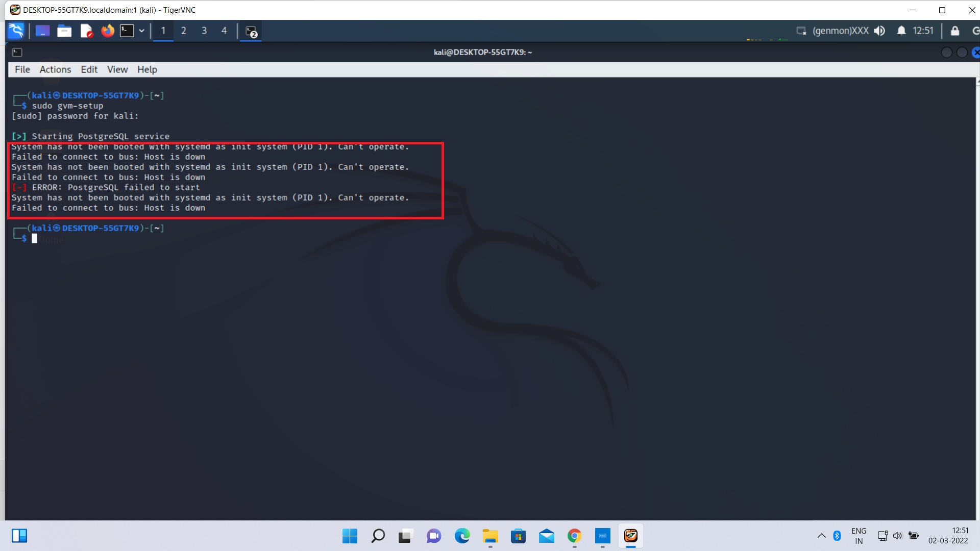Open the Actions menu
This screenshot has height=551, width=980.
click(55, 69)
